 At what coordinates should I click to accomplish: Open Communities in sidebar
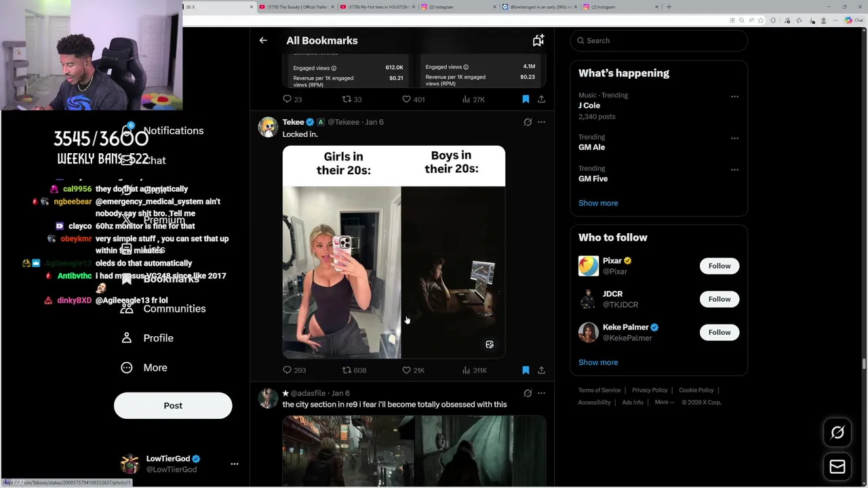pyautogui.click(x=163, y=308)
